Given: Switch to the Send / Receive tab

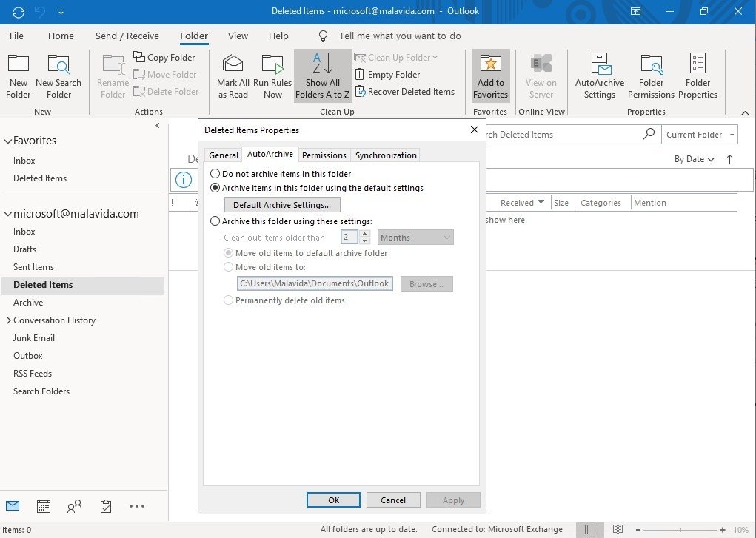Looking at the screenshot, I should (127, 36).
